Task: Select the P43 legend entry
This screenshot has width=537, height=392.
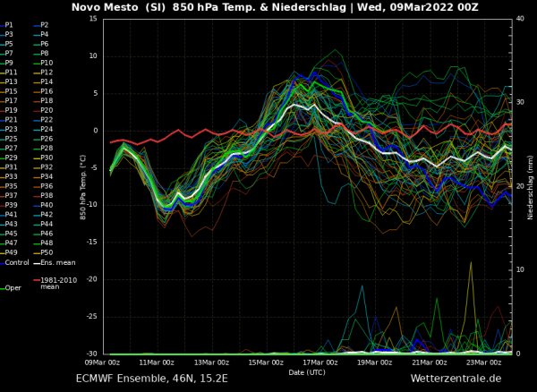Action: [x=9, y=224]
